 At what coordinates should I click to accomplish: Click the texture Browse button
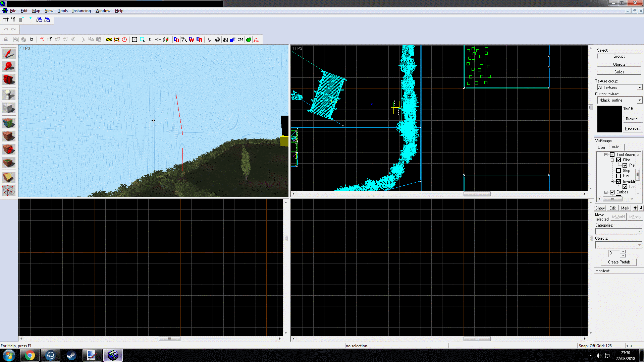[x=633, y=119]
